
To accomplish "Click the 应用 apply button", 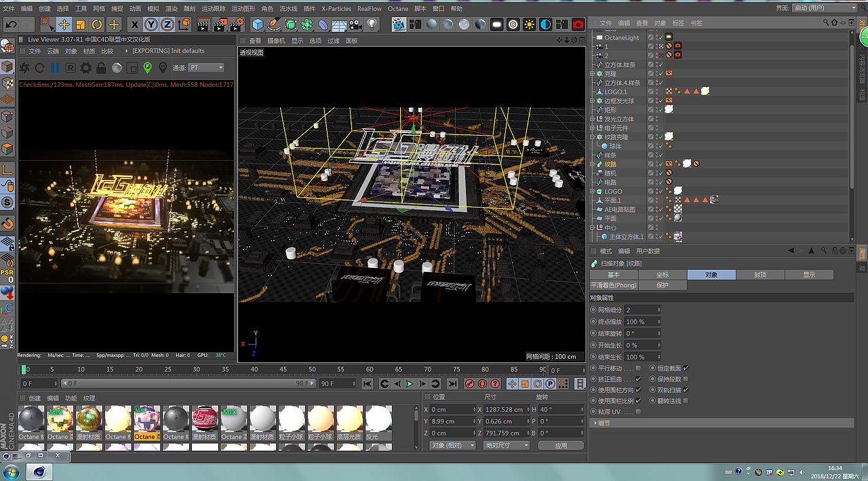I will pyautogui.click(x=561, y=446).
